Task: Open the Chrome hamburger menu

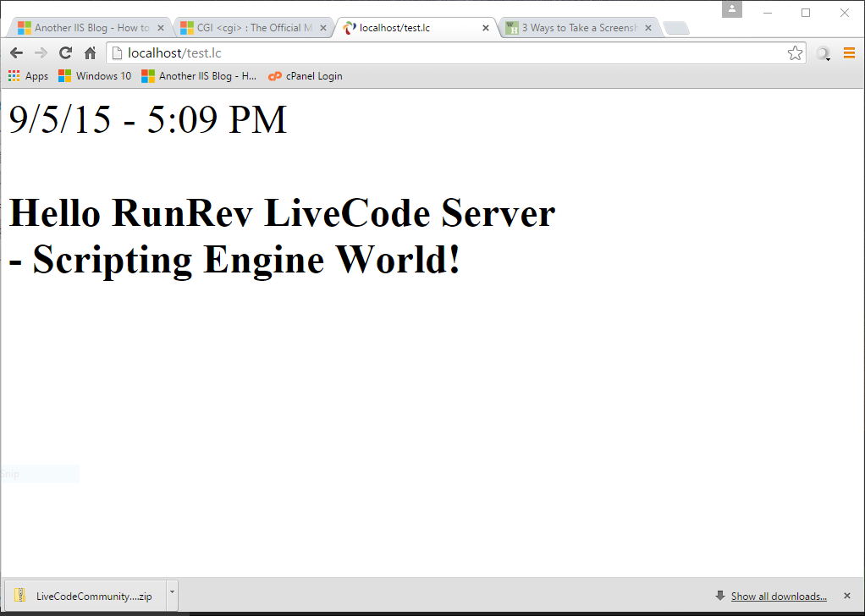Action: [x=849, y=53]
